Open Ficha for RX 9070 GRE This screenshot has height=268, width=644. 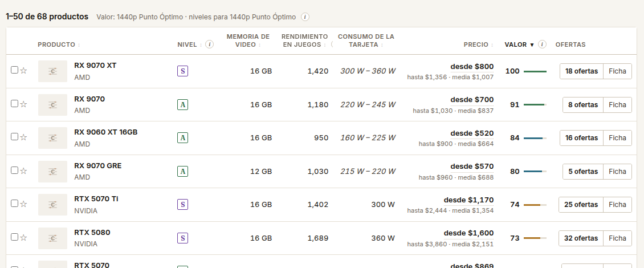(617, 172)
